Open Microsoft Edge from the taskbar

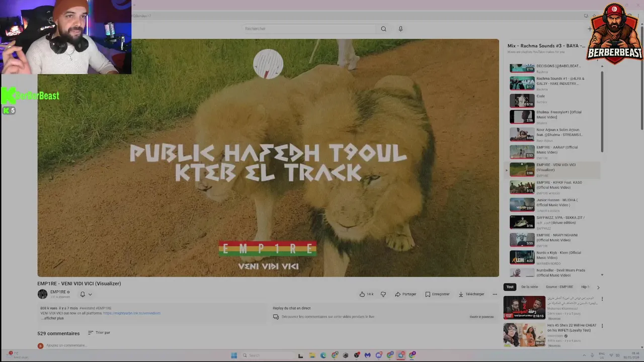(323, 355)
